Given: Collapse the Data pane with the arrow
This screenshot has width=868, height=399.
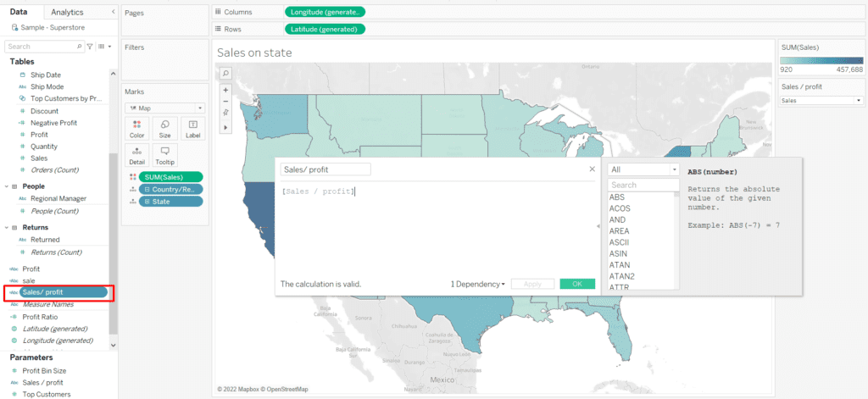Looking at the screenshot, I should pyautogui.click(x=113, y=11).
